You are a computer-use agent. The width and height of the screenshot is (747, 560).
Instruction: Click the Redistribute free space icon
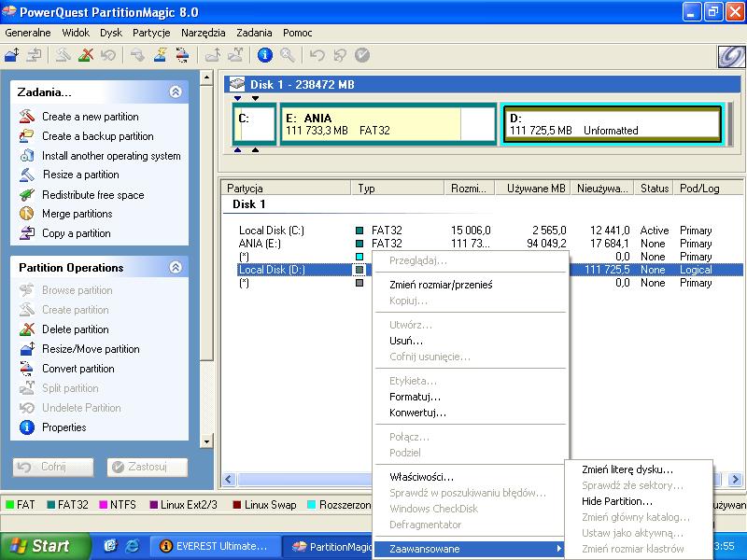27,194
